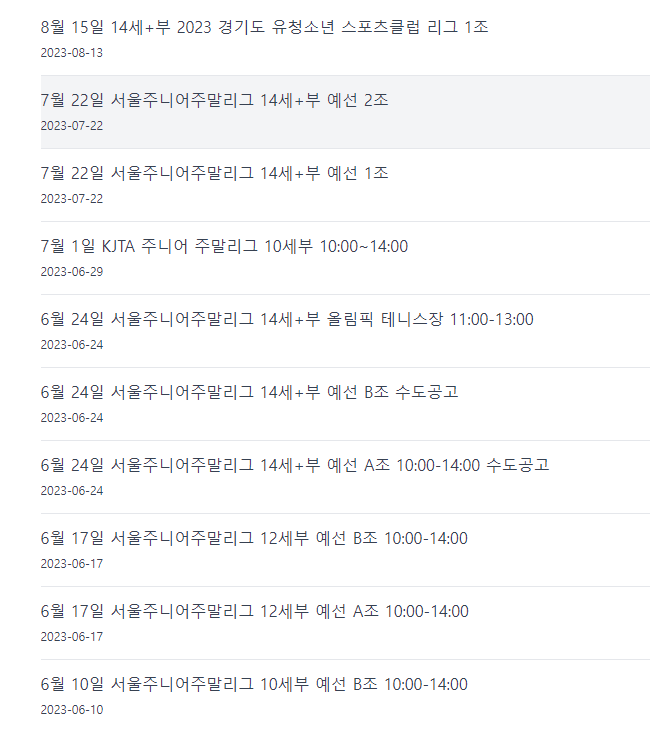650x745 pixels.
Task: Click the 2023-06-10 date label
Action: coord(72,710)
